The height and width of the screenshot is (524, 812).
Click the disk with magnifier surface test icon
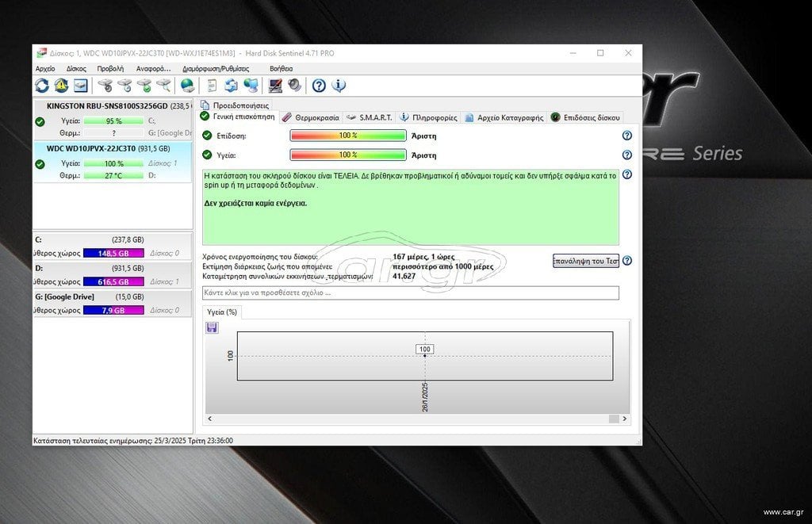(163, 86)
